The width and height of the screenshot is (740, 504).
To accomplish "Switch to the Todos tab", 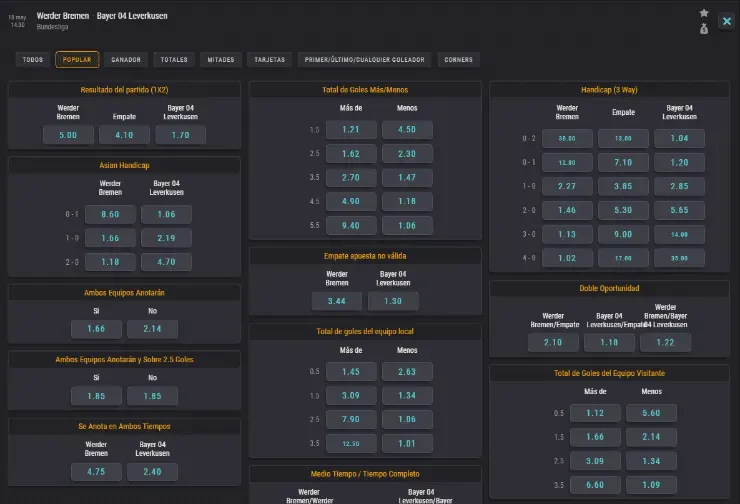I will point(32,60).
